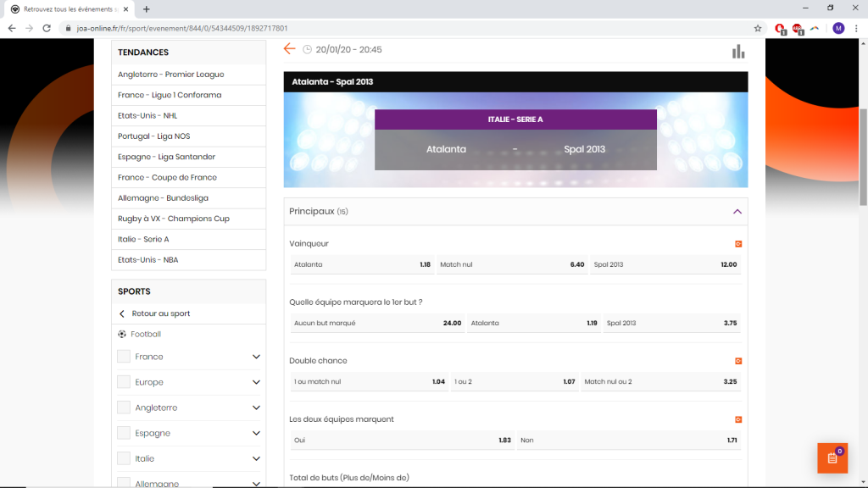Expand the Europe leagues chevron
Screen dimensions: 868x488
click(256, 382)
